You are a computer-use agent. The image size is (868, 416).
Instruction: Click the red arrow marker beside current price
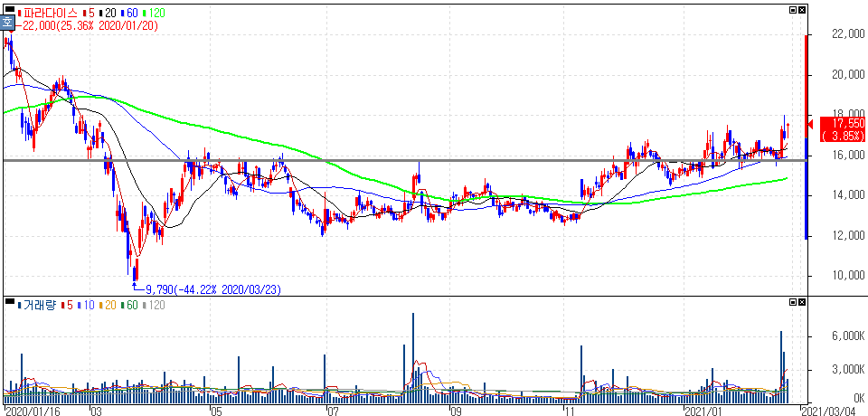tap(811, 125)
